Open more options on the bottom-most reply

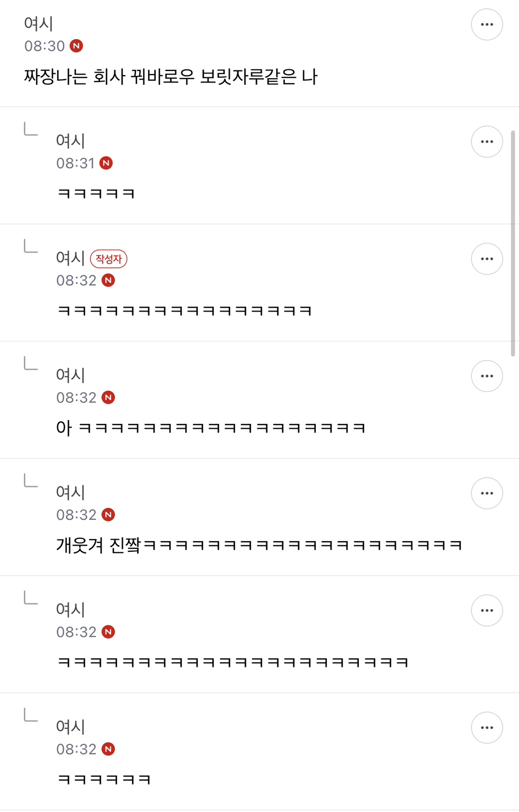pos(487,727)
